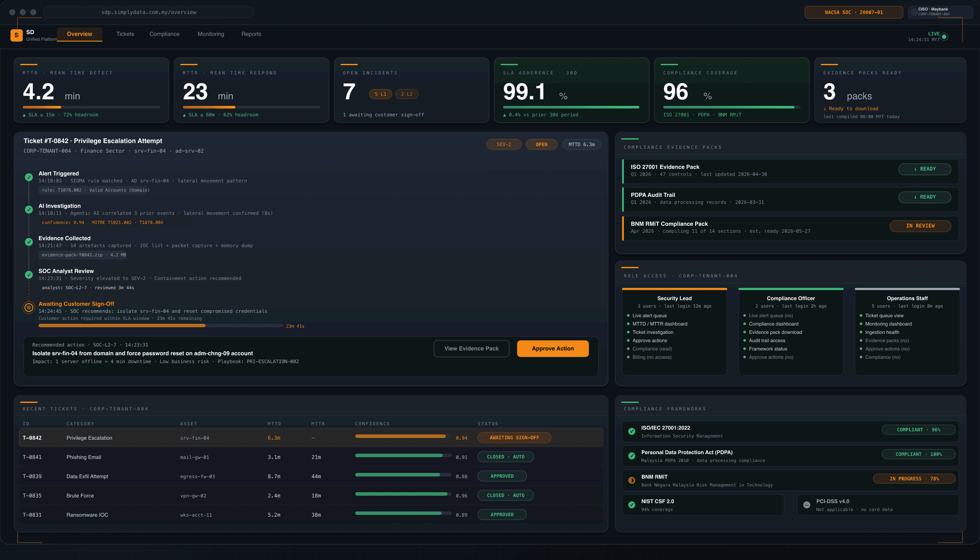
Task: Click the CONFIDENCE column header
Action: [x=372, y=423]
